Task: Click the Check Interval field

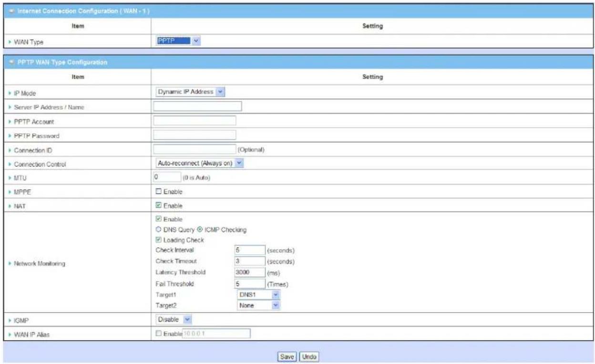Action: (x=250, y=250)
